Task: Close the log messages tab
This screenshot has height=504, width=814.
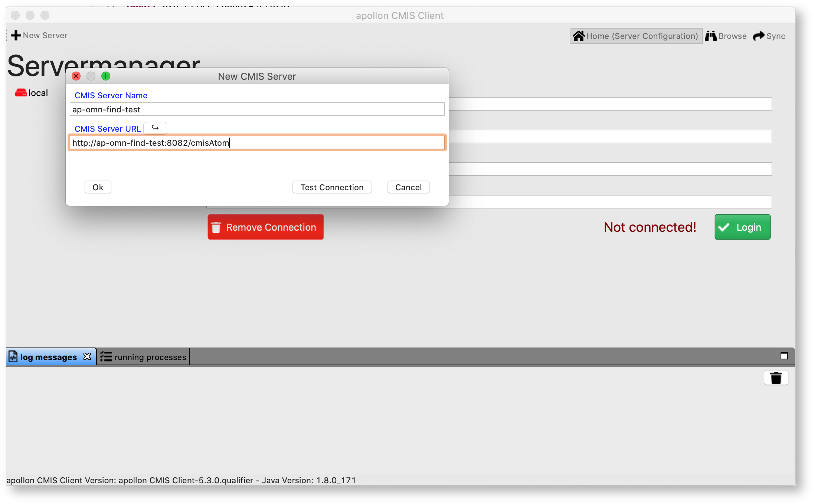Action: click(87, 357)
